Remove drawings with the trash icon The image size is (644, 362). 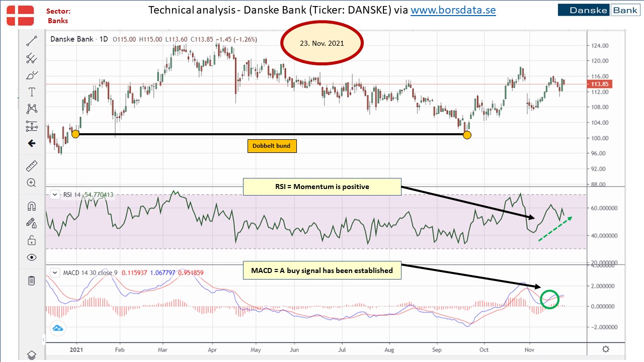(x=32, y=281)
